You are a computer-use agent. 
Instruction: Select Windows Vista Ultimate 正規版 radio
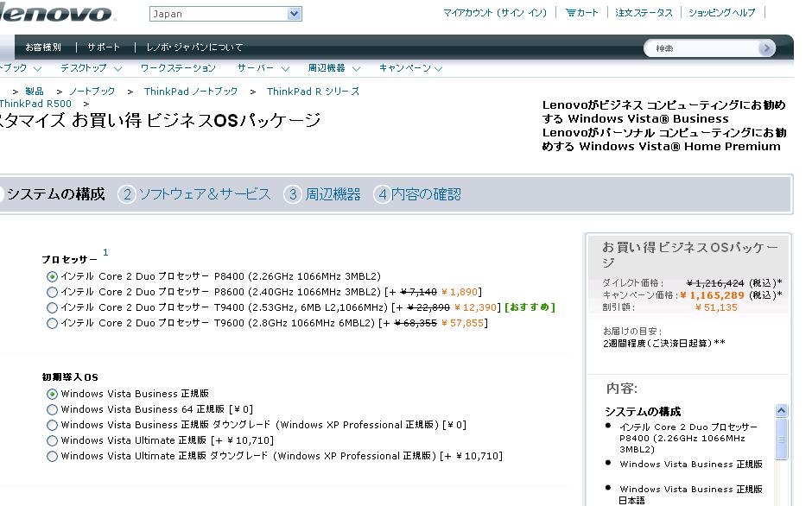52,440
